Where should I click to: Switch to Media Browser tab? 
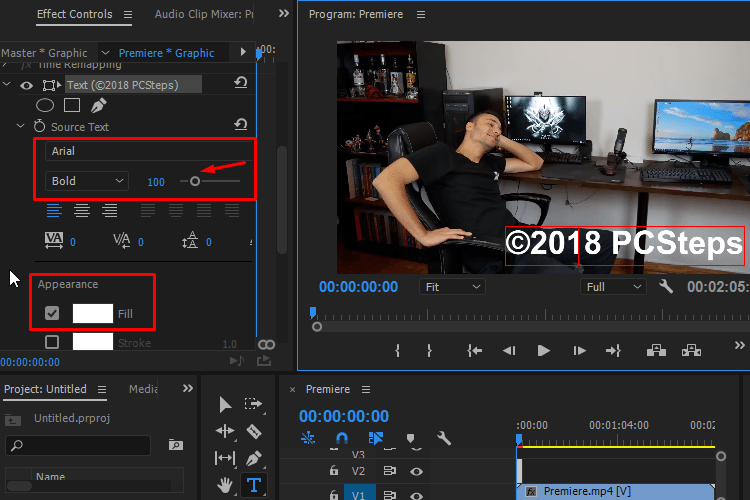pos(143,389)
